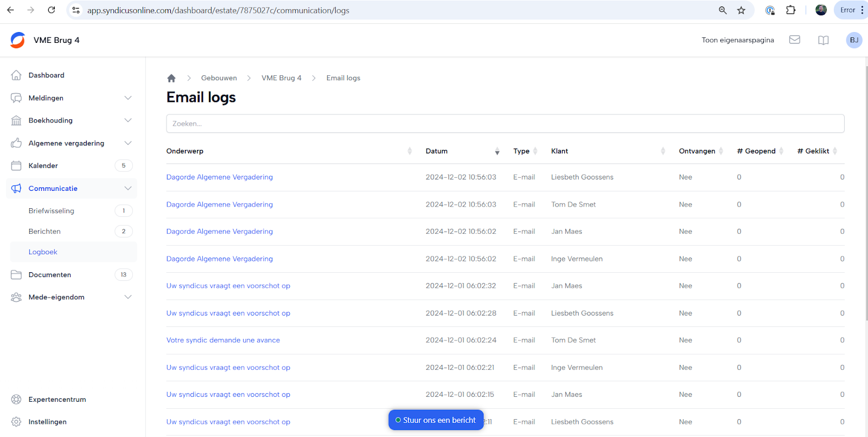
Task: Click the Stuur ons een bericht button
Action: tap(436, 420)
